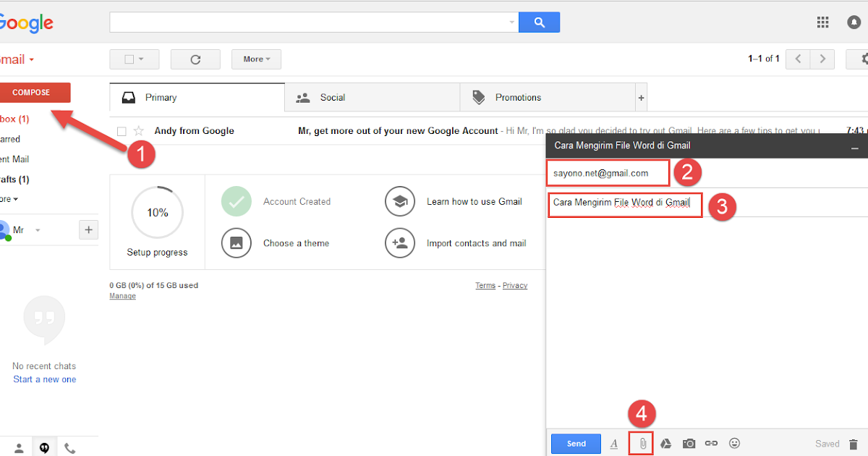868x456 pixels.
Task: Expand search options arrow in search box
Action: [x=512, y=22]
